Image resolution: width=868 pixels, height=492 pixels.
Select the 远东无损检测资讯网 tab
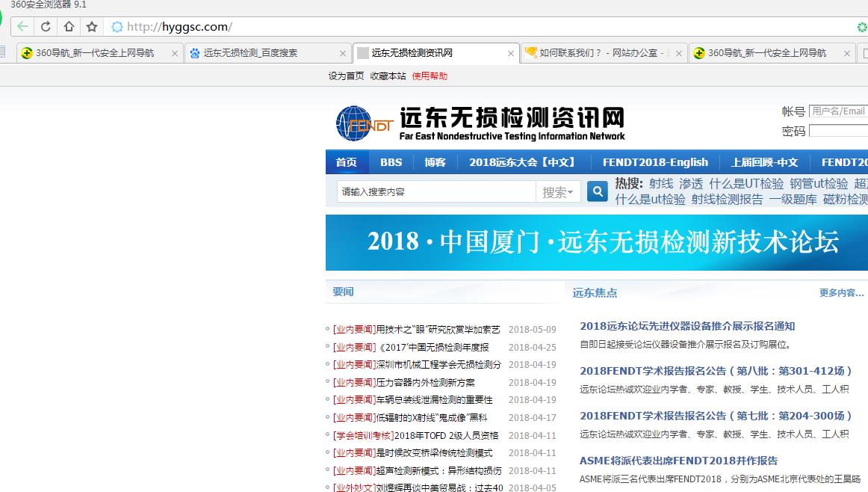(436, 53)
